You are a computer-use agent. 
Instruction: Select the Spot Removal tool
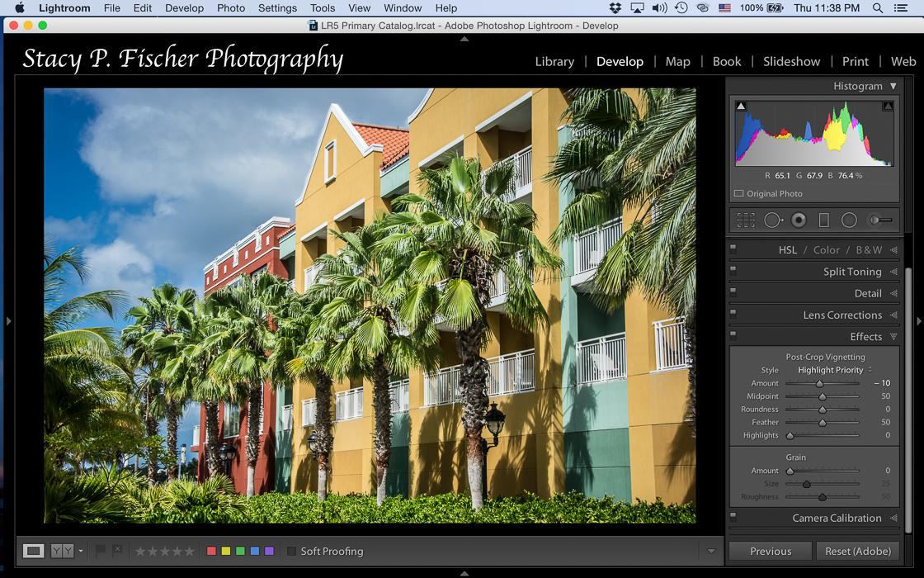click(x=774, y=220)
